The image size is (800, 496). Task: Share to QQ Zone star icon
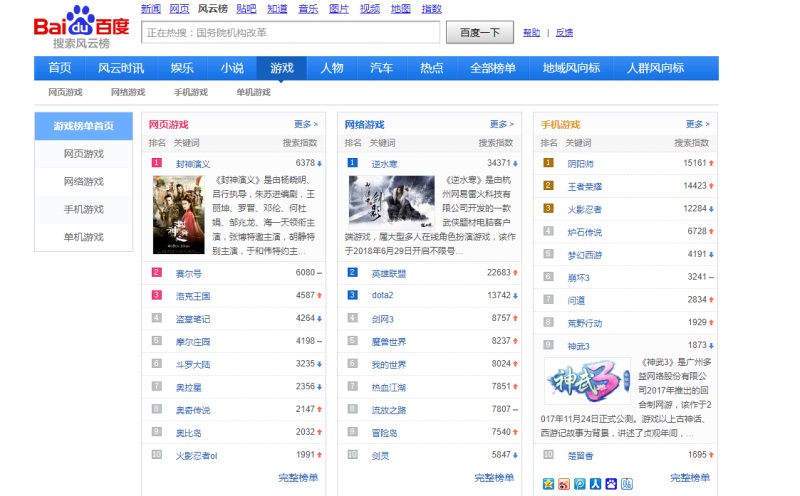point(548,484)
